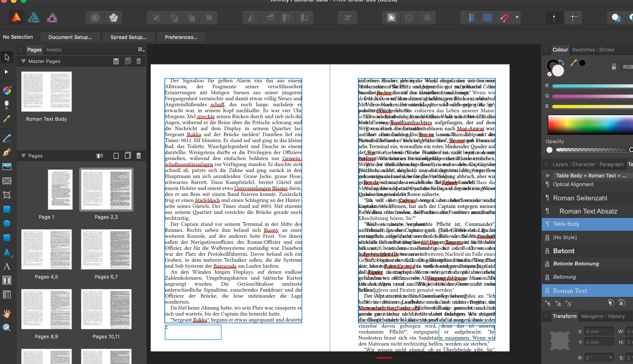Click the Alignment toolbar icon

point(348,17)
